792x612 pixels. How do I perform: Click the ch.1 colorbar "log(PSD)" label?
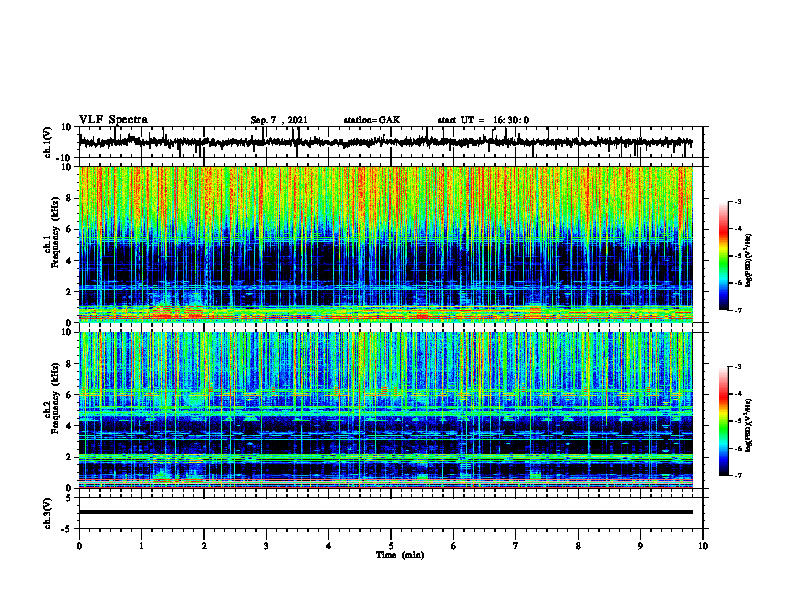(x=749, y=261)
